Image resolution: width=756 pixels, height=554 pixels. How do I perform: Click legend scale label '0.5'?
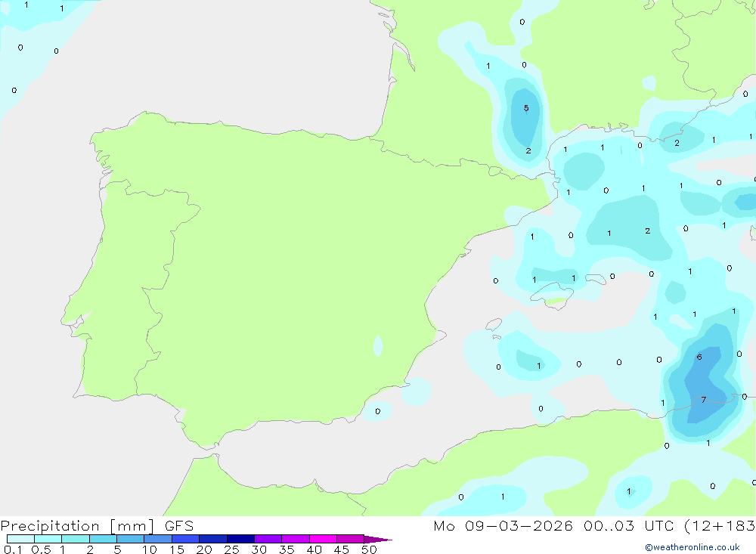click(41, 549)
